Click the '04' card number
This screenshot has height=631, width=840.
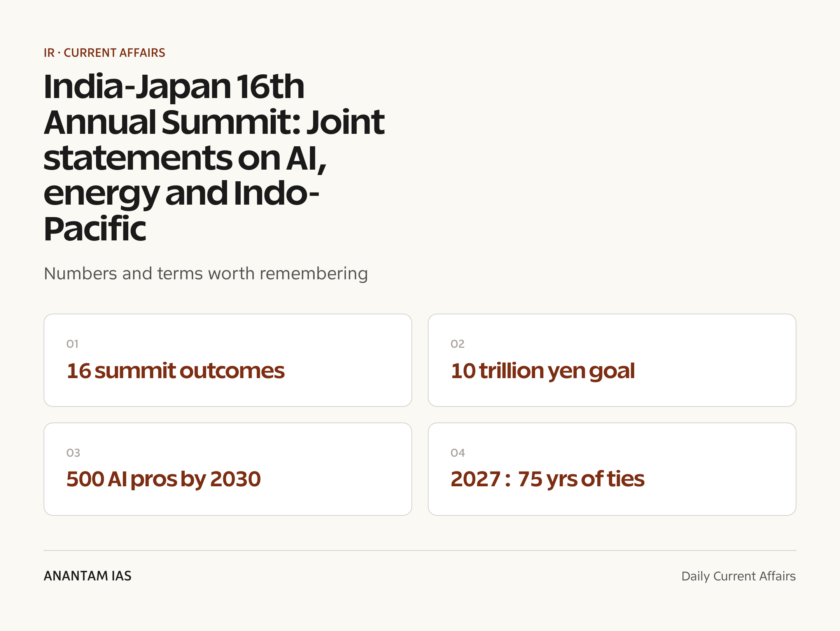[458, 453]
